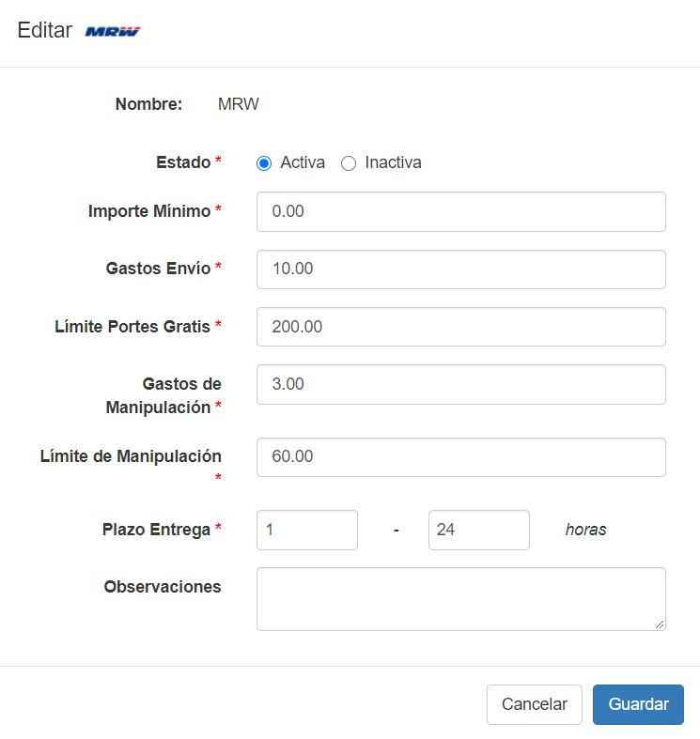The height and width of the screenshot is (739, 700).
Task: Click the Editar dialog title
Action: pos(44,30)
